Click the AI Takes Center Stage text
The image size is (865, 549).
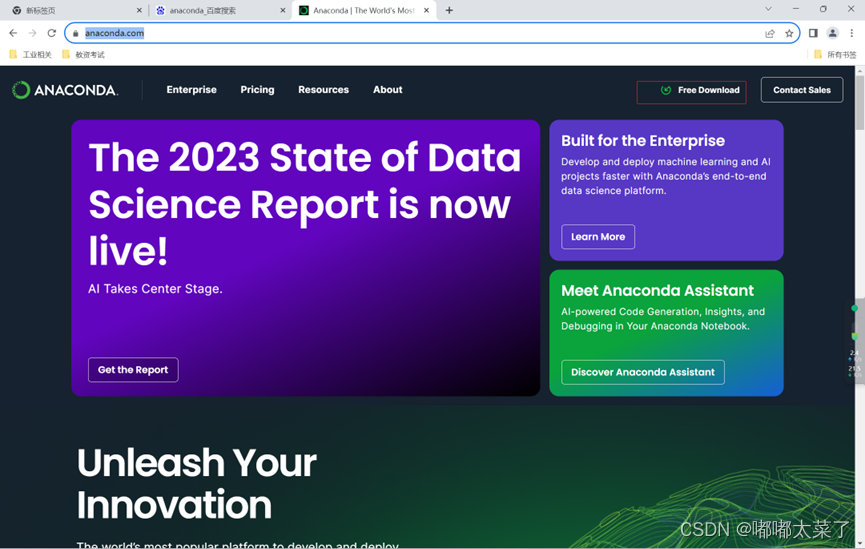(x=155, y=289)
